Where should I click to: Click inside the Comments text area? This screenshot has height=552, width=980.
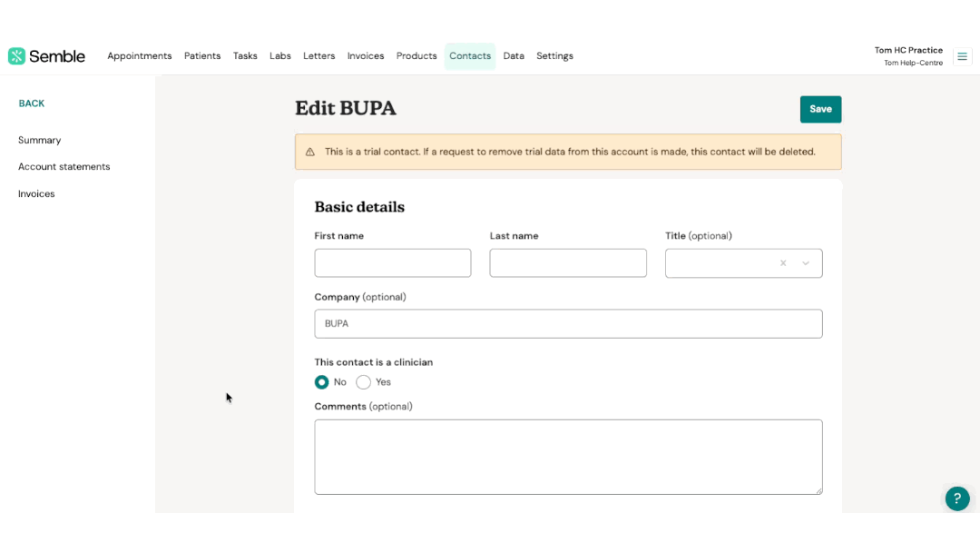[x=568, y=457]
